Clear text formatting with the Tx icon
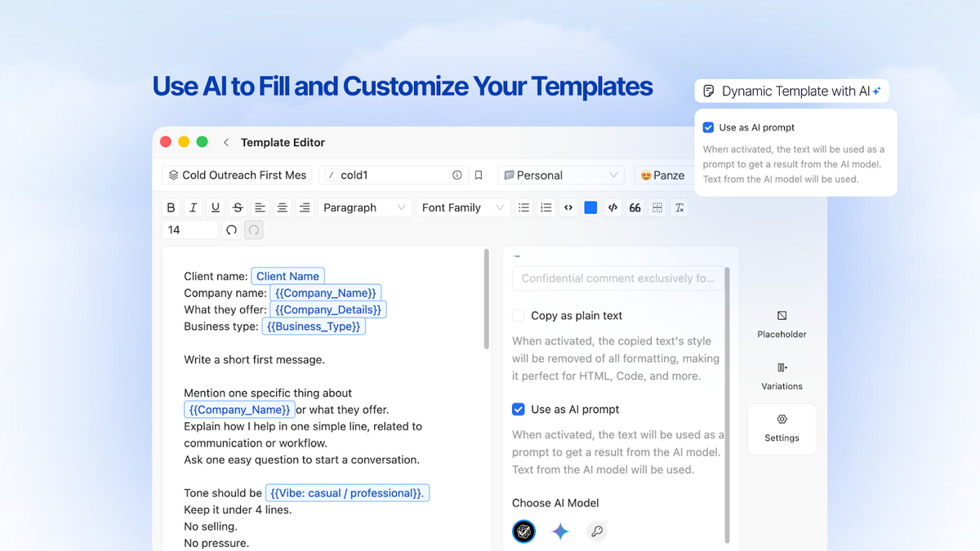 click(x=679, y=207)
